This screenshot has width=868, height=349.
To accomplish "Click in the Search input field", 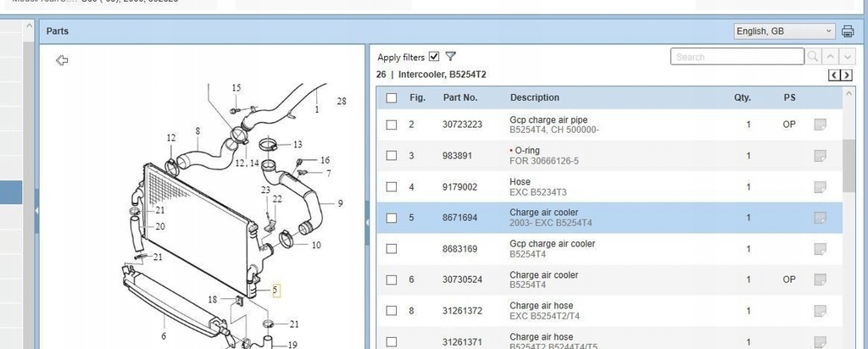I will coord(737,57).
